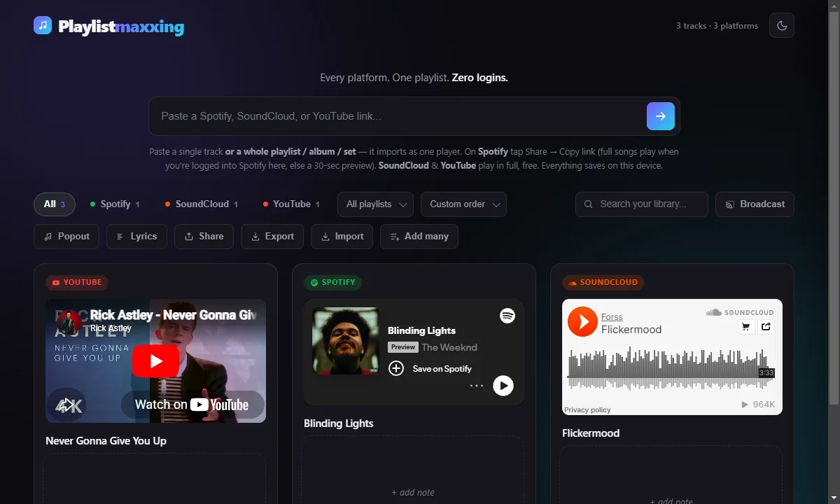Click the Rick Astley channel avatar

tap(69, 322)
